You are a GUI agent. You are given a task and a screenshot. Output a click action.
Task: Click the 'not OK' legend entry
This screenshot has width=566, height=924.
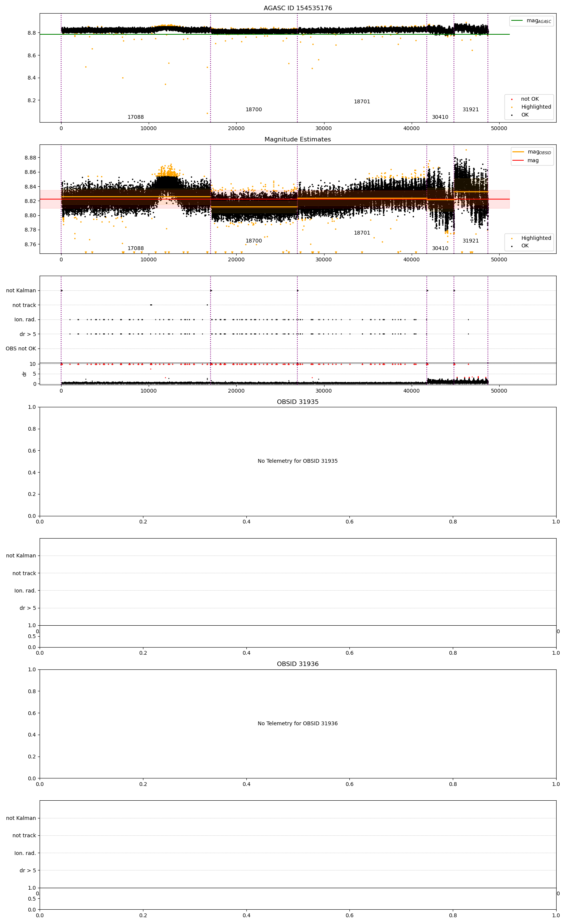coord(530,99)
